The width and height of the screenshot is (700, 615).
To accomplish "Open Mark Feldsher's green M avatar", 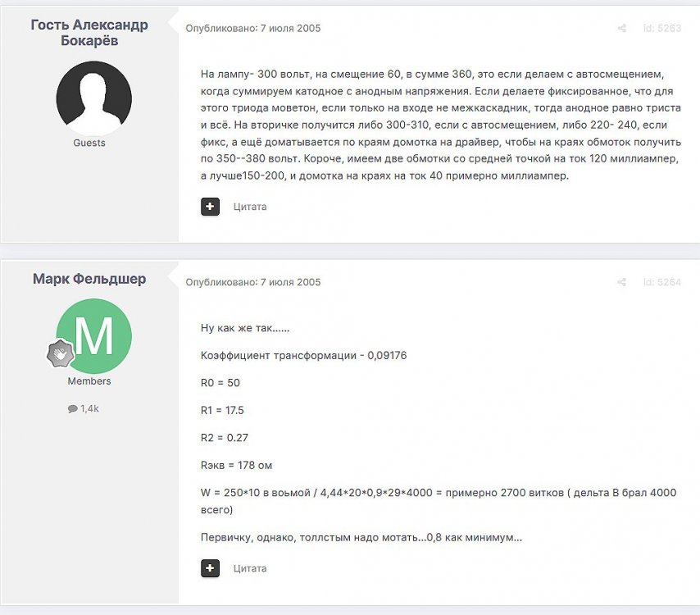I will [x=93, y=336].
